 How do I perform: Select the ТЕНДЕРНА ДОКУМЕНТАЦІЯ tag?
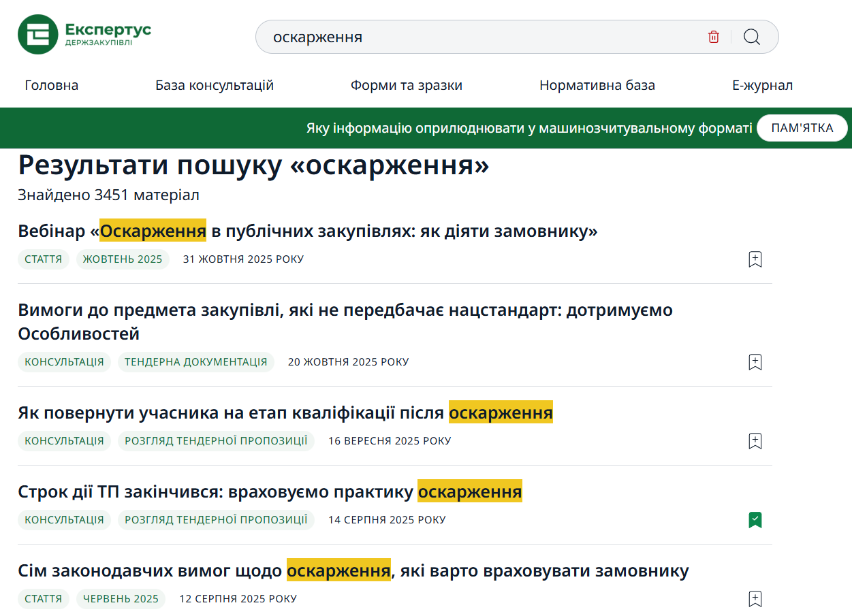click(196, 362)
